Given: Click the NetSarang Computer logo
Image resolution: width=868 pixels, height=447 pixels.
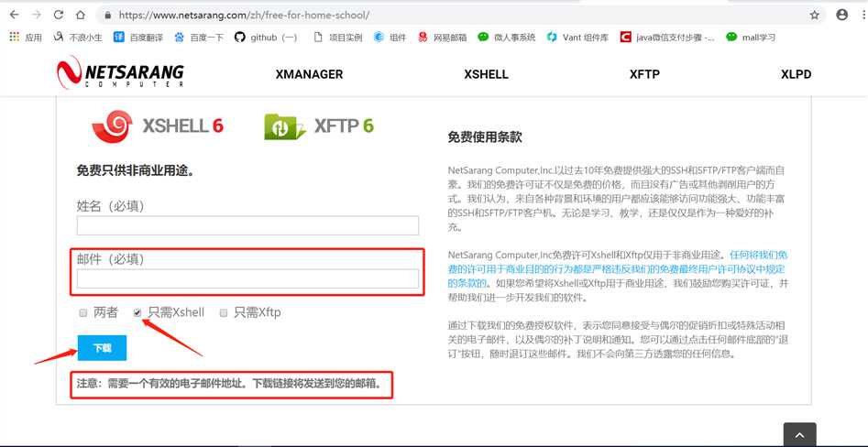Looking at the screenshot, I should [120, 72].
